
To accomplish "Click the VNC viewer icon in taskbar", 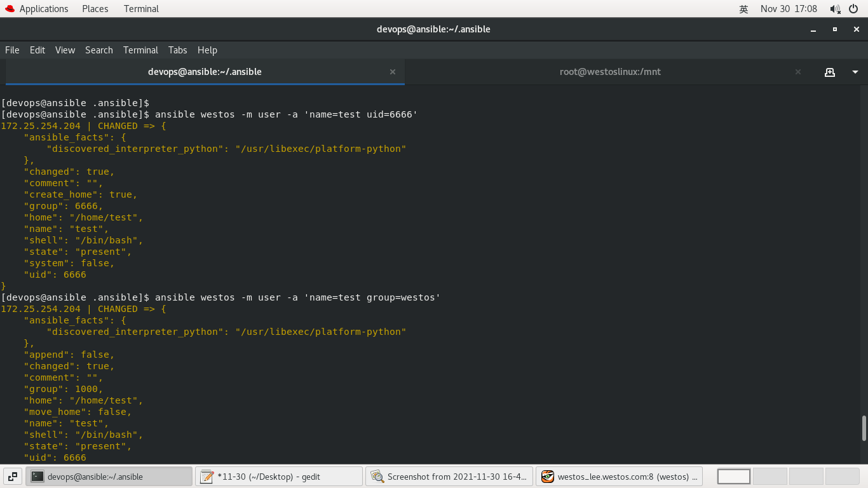I will click(x=547, y=477).
